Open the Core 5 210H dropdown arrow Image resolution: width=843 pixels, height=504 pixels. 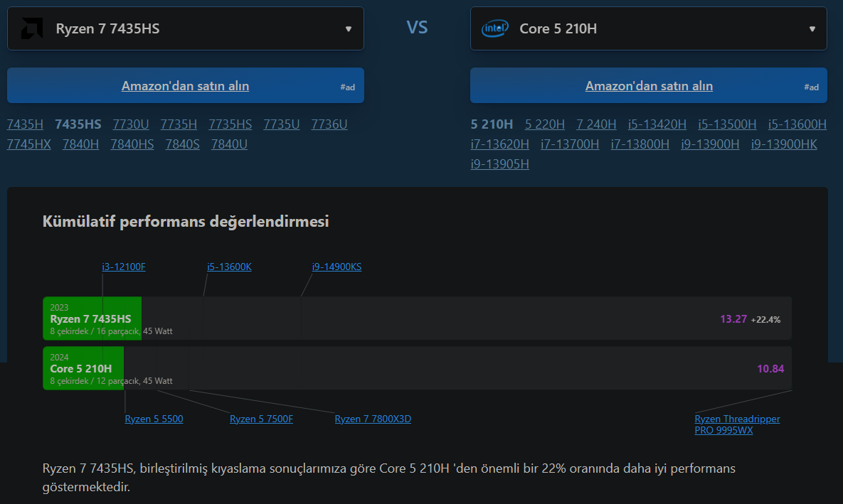click(x=812, y=29)
